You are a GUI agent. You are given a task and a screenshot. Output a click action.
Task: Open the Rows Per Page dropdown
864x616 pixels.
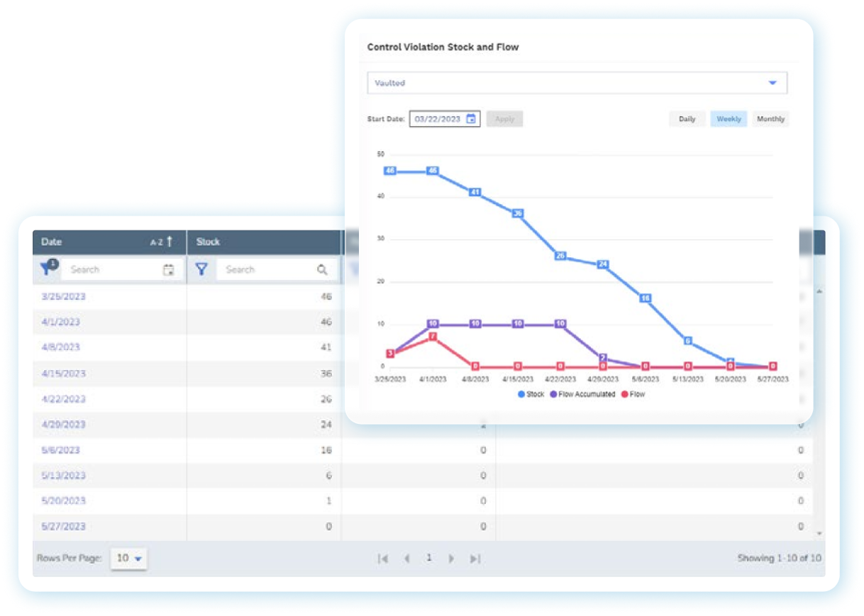129,559
